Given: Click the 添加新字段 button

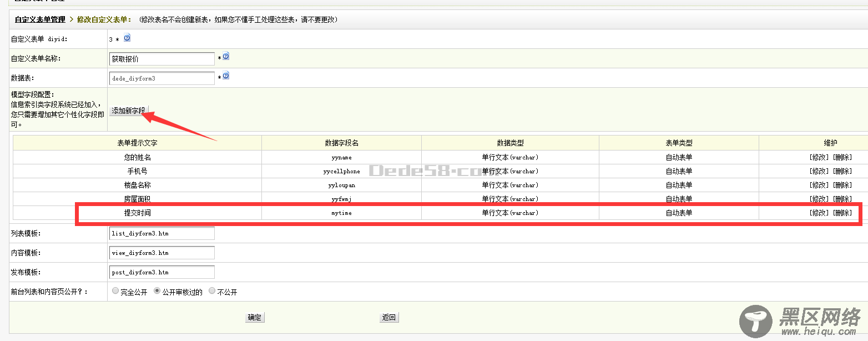Looking at the screenshot, I should [128, 111].
